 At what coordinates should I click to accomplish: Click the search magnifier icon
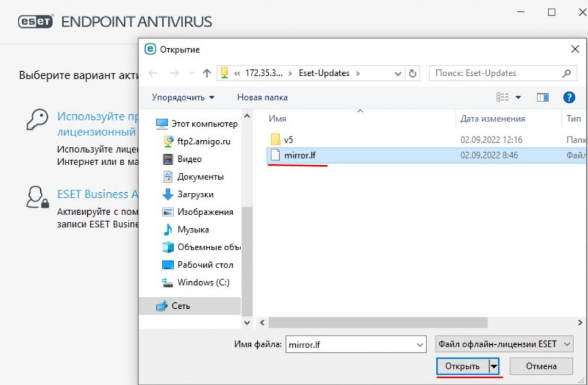pyautogui.click(x=566, y=73)
